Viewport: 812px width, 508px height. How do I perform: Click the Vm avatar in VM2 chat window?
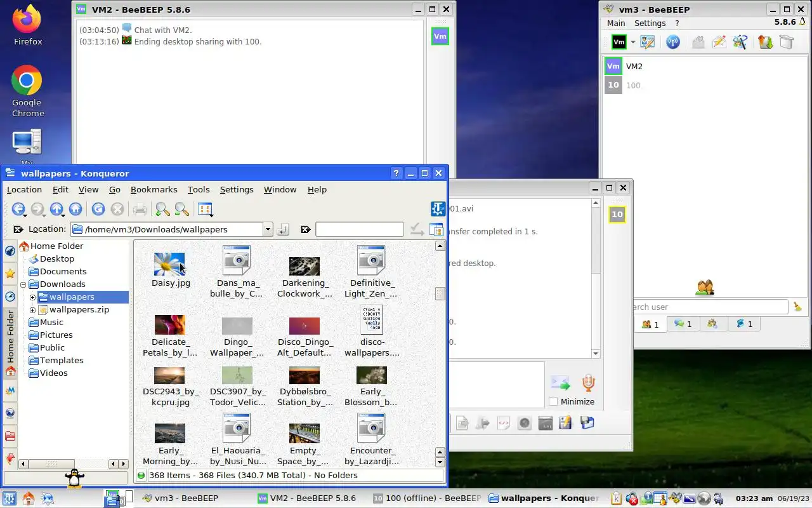point(440,36)
